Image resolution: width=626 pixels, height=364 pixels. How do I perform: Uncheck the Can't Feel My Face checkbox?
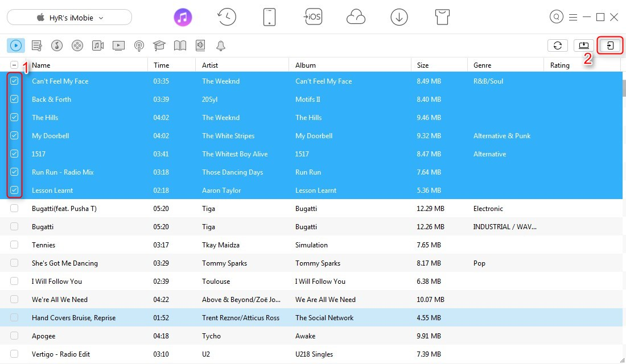(x=14, y=81)
